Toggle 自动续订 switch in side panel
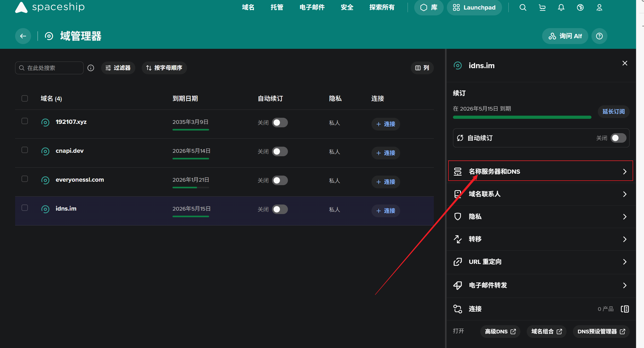Image resolution: width=644 pixels, height=348 pixels. [619, 138]
